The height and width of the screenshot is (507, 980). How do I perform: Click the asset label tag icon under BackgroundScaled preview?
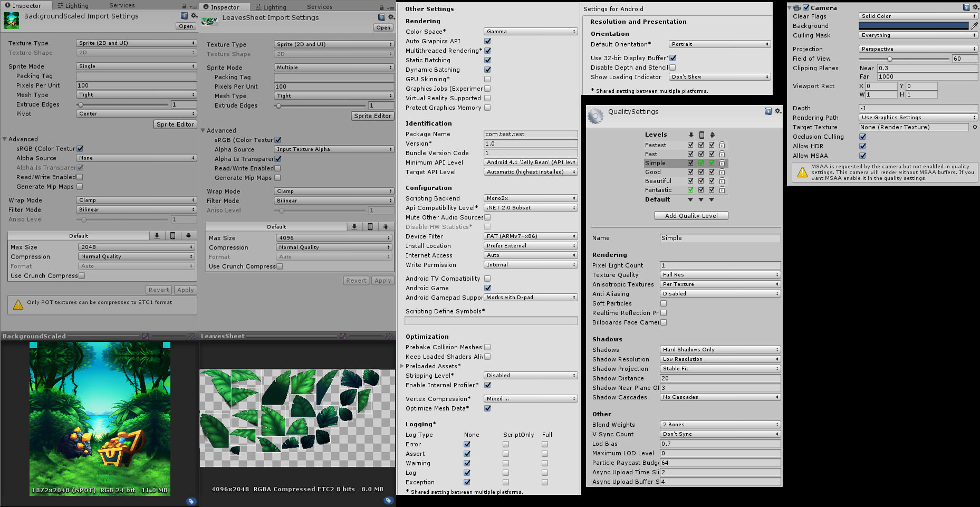(191, 501)
